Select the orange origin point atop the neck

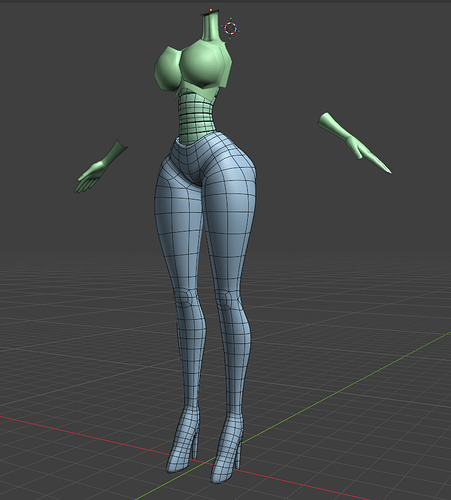point(211,10)
